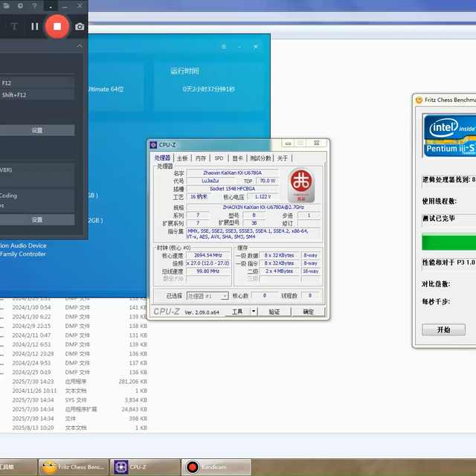Screen dimensions: 476x476
Task: Collapse the Bandicam panel with chevron
Action: pos(80,46)
